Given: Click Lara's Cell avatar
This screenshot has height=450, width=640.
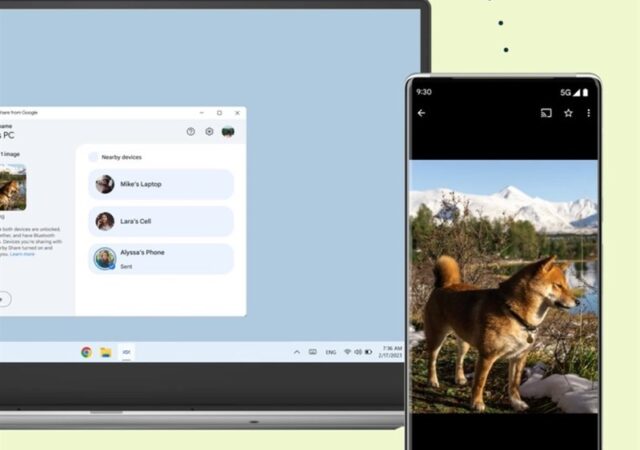Looking at the screenshot, I should click(x=105, y=221).
